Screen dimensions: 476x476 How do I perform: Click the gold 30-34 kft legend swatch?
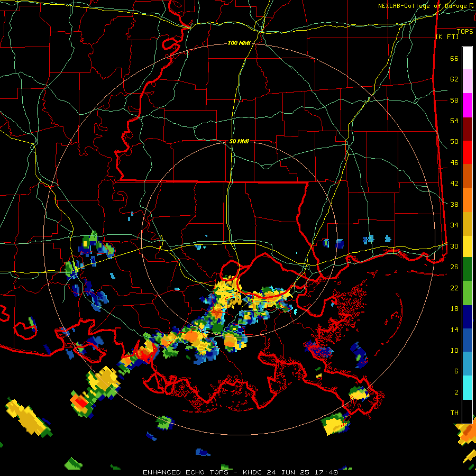[x=467, y=224]
